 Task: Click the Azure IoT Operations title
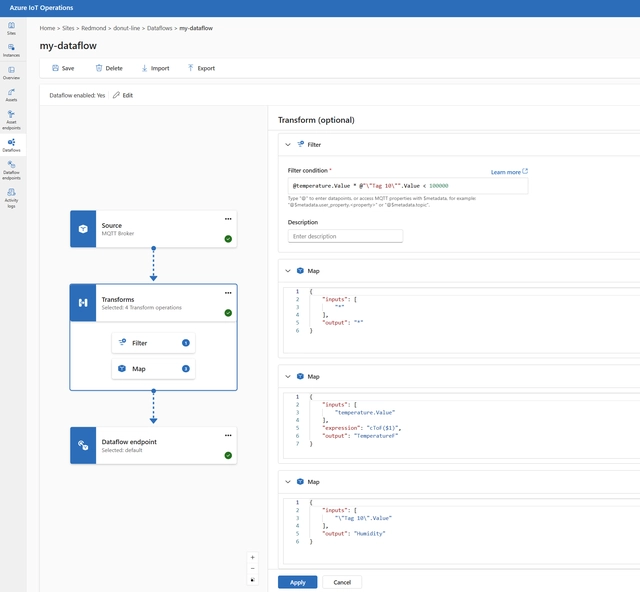click(41, 8)
